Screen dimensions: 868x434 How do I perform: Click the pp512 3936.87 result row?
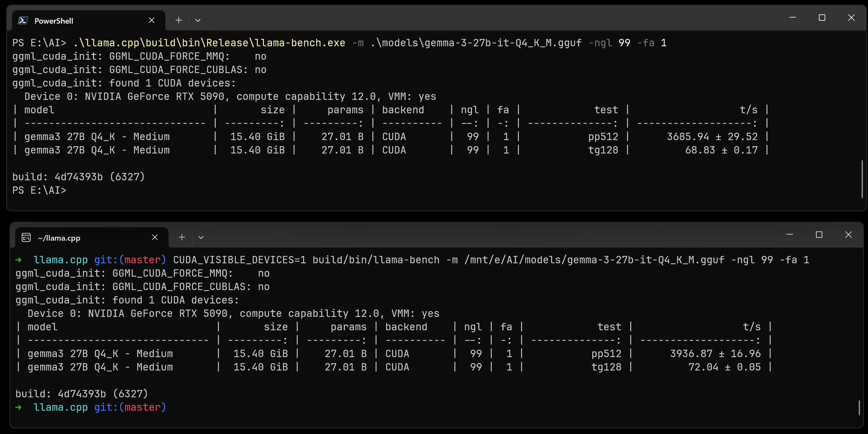(394, 354)
